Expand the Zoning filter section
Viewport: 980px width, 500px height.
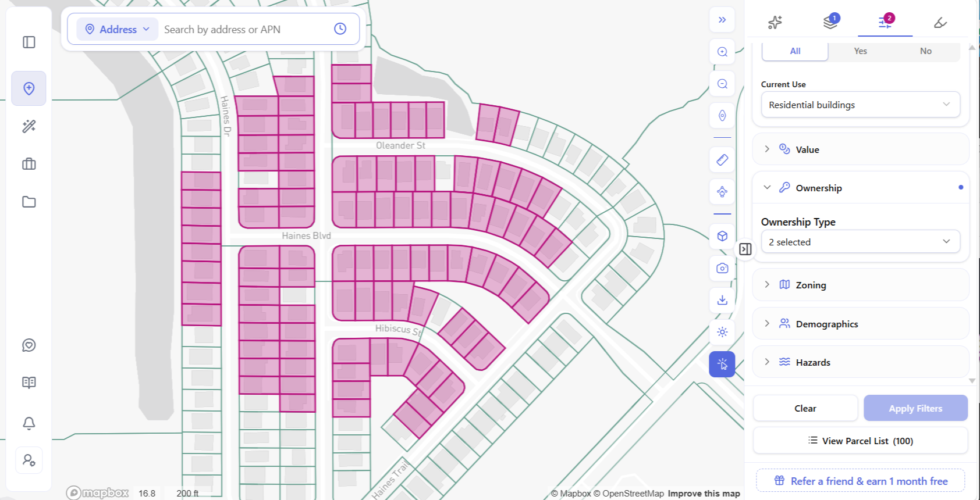861,285
